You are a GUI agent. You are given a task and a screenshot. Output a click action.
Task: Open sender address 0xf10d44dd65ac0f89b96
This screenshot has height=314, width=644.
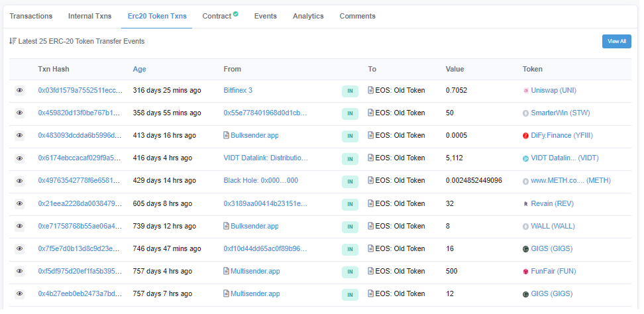pos(265,248)
